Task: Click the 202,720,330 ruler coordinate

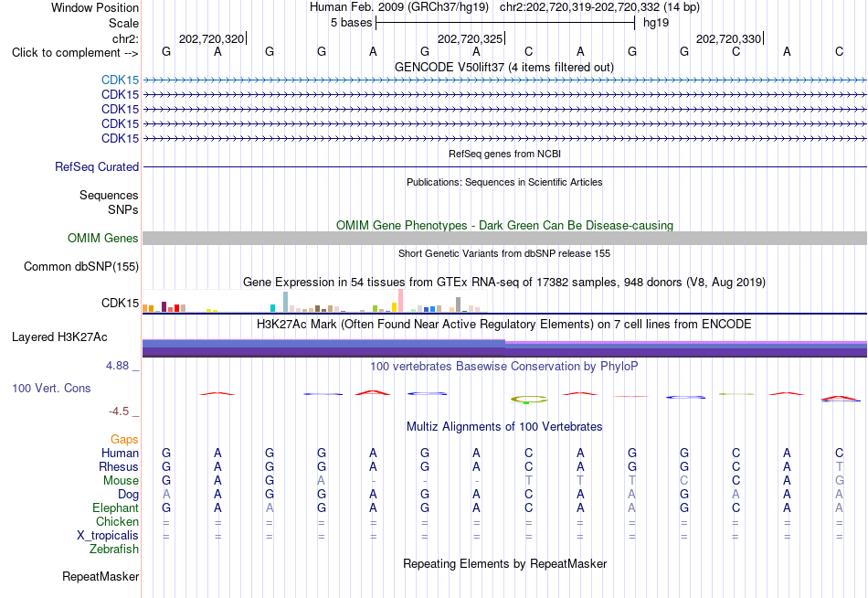Action: click(x=728, y=38)
